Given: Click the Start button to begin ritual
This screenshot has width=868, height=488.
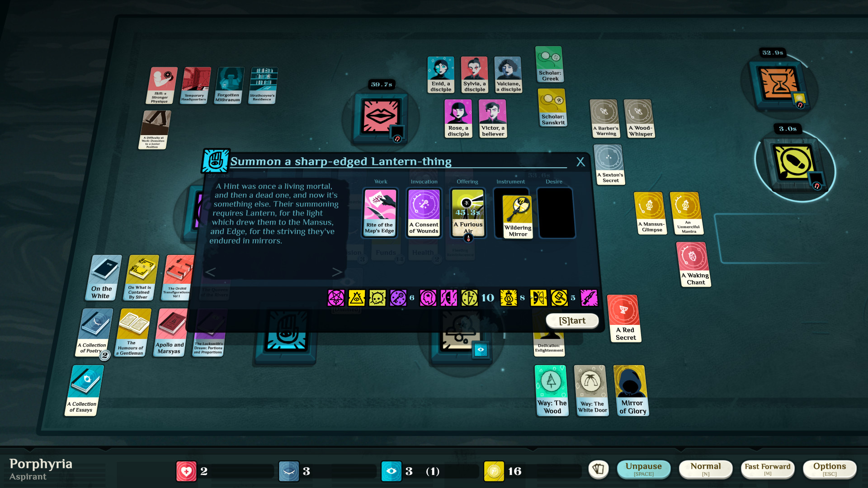Looking at the screenshot, I should 571,320.
